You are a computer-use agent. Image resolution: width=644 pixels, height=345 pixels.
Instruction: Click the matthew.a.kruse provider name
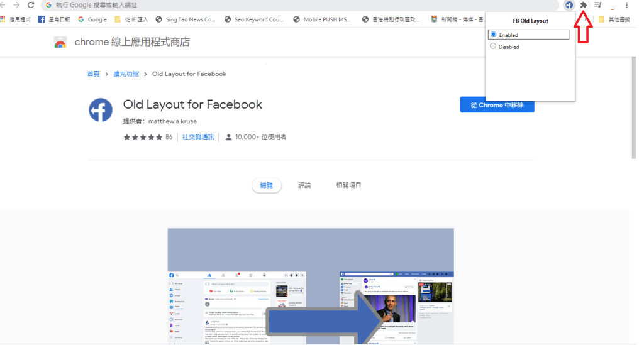[172, 121]
